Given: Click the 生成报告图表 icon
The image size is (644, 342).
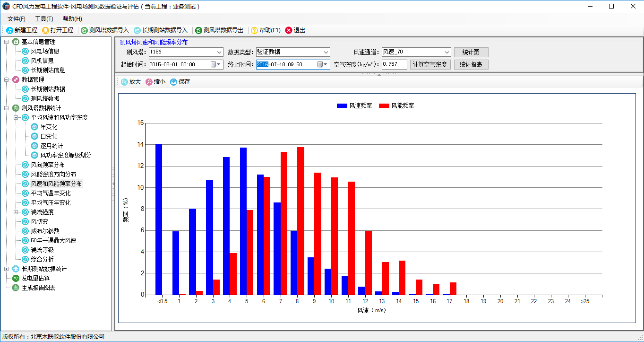Looking at the screenshot, I should click(16, 288).
